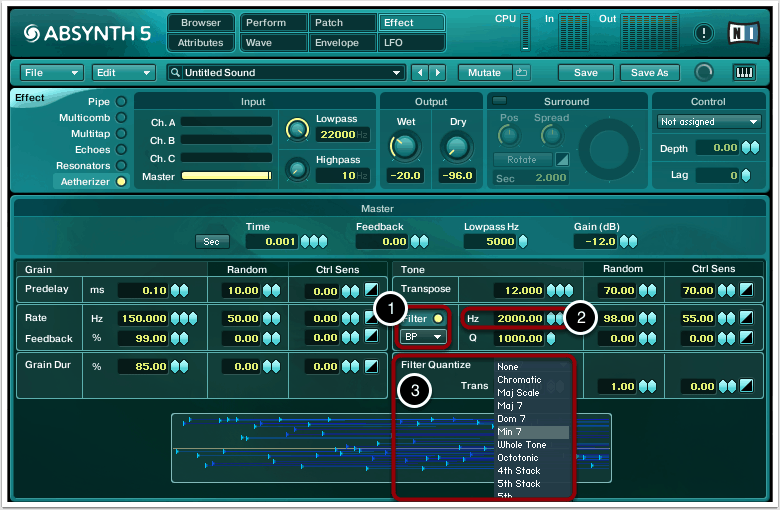The height and width of the screenshot is (510, 780).
Task: Click the panic exclamation mark icon
Action: (704, 32)
